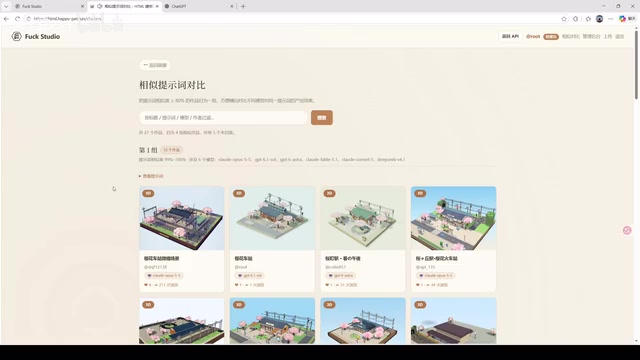Viewport: 640px width, 360px height.
Task: Open the tab list dropdown arrow
Action: coord(6,6)
